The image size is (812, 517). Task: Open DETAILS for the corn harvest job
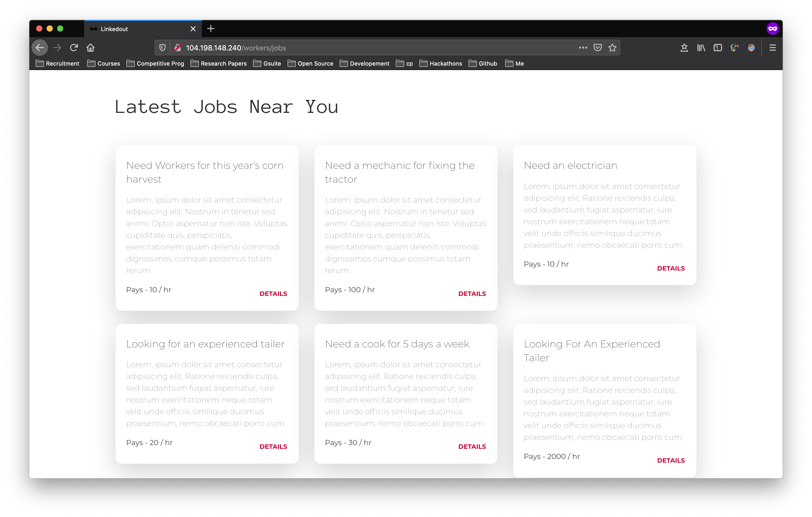click(273, 294)
